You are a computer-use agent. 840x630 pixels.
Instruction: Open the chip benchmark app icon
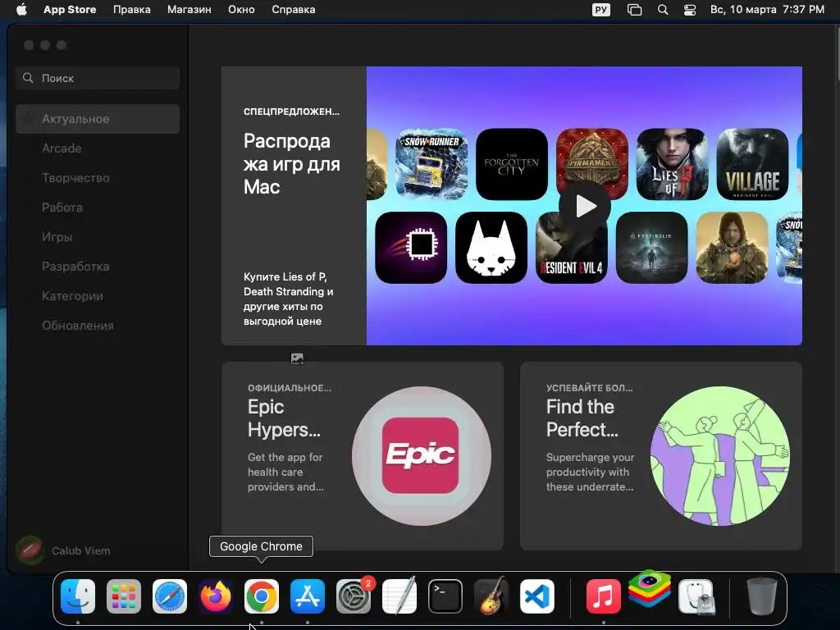tap(411, 248)
